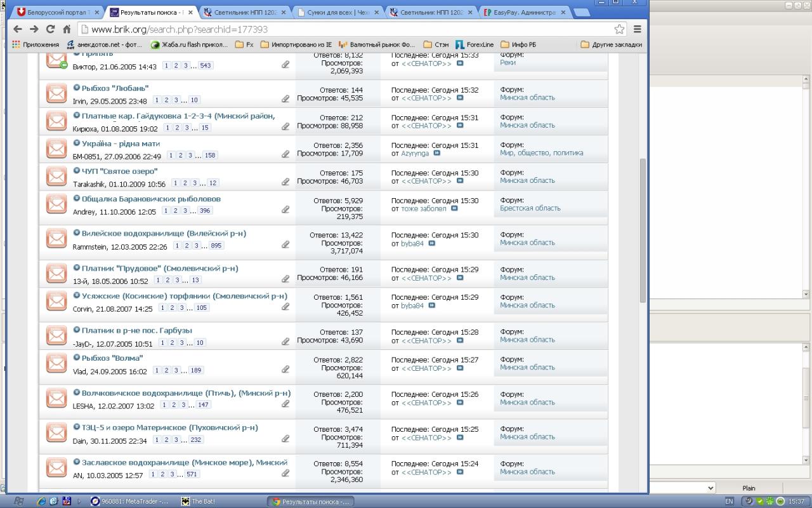Switch to the EasyPay Администра tab
812x508 pixels.
[x=524, y=12]
